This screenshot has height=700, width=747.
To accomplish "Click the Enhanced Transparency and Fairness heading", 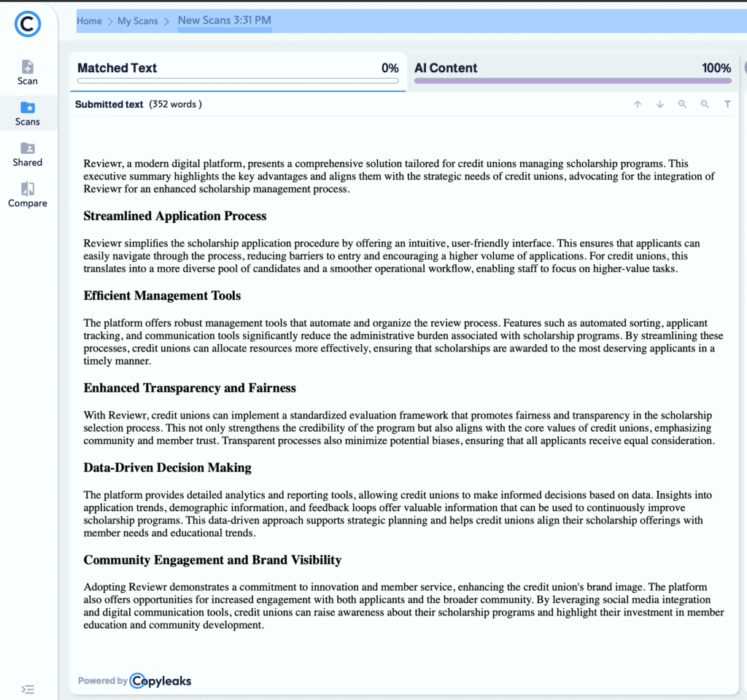I will [x=190, y=388].
